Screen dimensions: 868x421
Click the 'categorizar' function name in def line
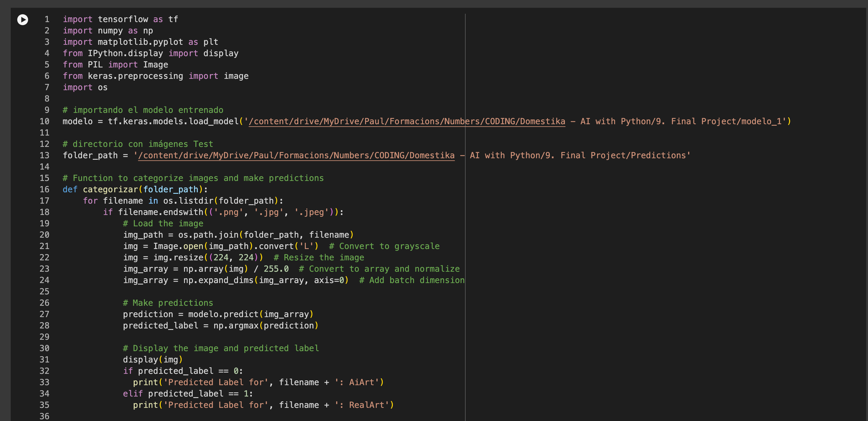(x=110, y=190)
